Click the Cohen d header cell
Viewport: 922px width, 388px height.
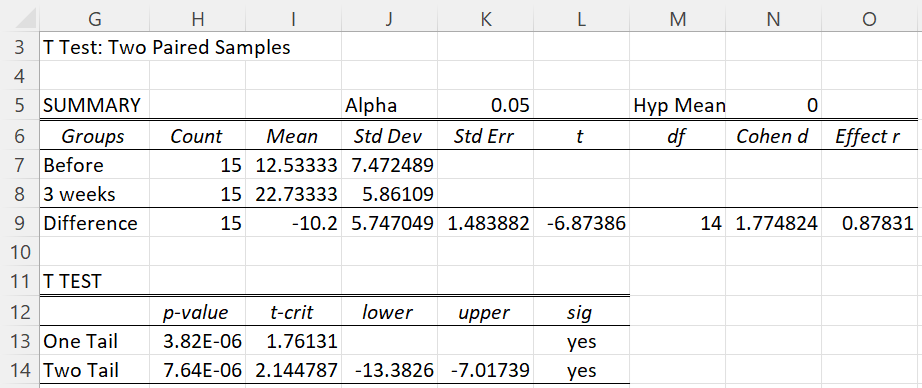[x=773, y=136]
